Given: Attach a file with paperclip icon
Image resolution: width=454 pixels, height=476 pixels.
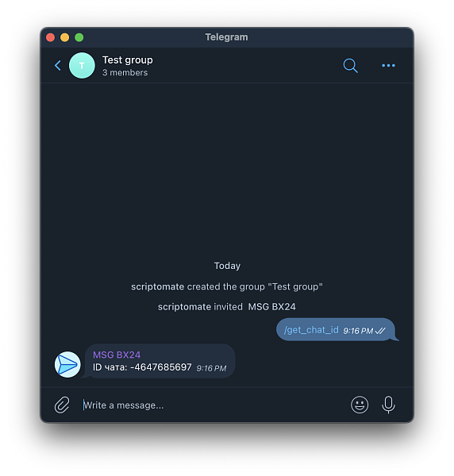Looking at the screenshot, I should click(x=62, y=405).
